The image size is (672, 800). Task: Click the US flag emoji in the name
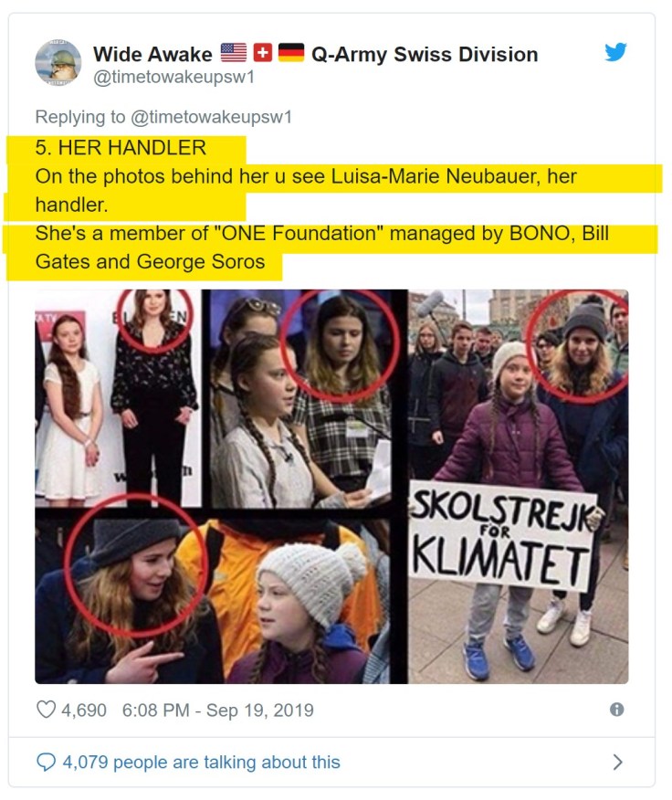click(234, 54)
